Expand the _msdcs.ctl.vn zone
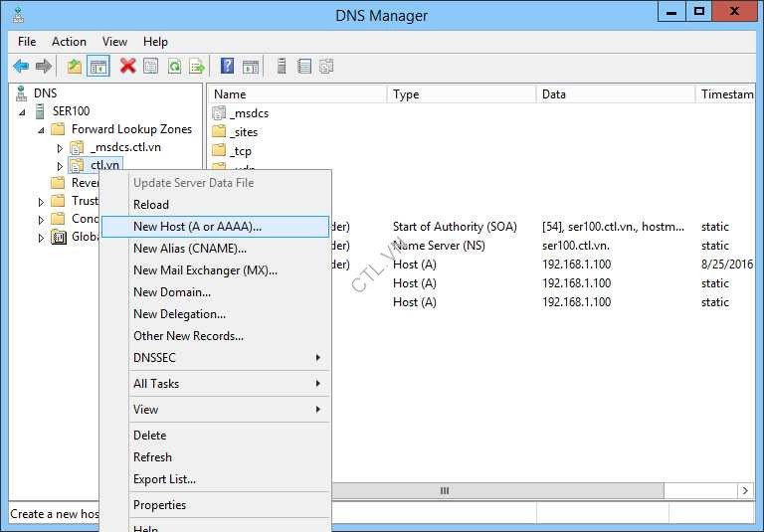The height and width of the screenshot is (532, 764). (59, 148)
